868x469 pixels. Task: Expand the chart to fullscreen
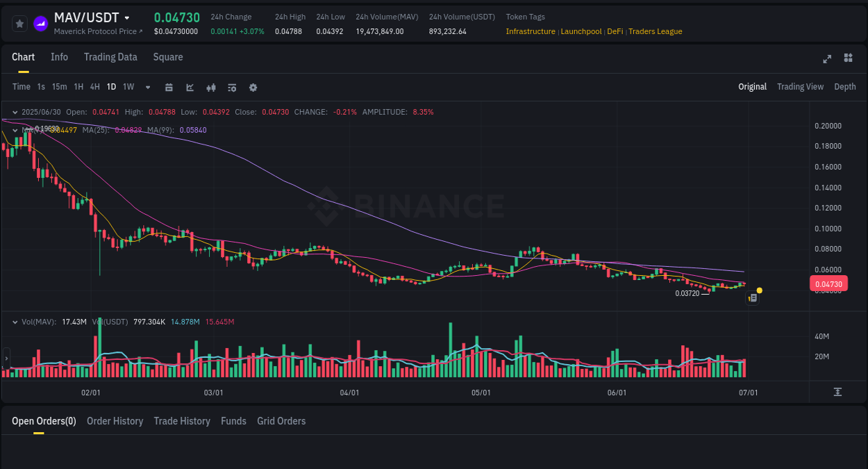827,59
